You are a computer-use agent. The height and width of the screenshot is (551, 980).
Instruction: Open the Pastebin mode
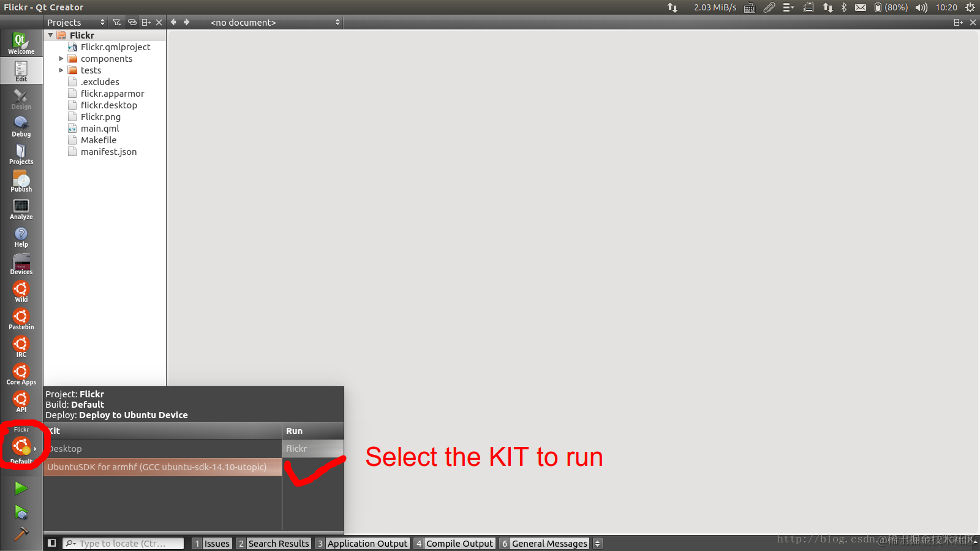(x=21, y=319)
